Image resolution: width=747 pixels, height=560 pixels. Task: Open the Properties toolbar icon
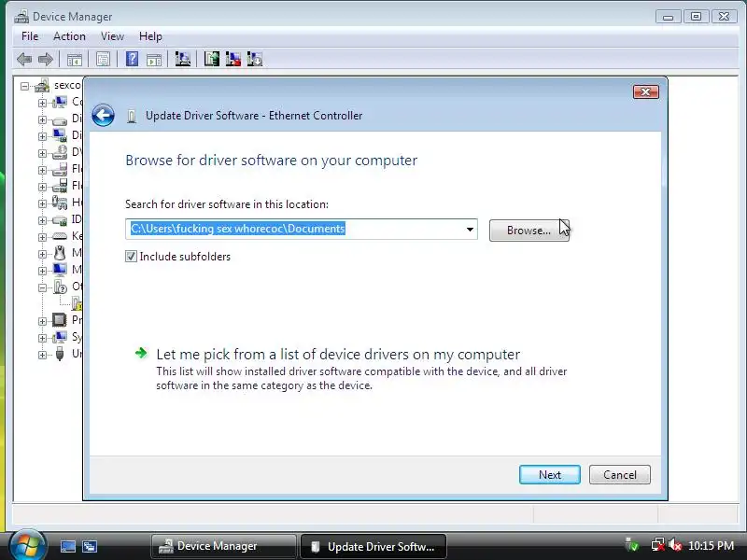click(103, 60)
